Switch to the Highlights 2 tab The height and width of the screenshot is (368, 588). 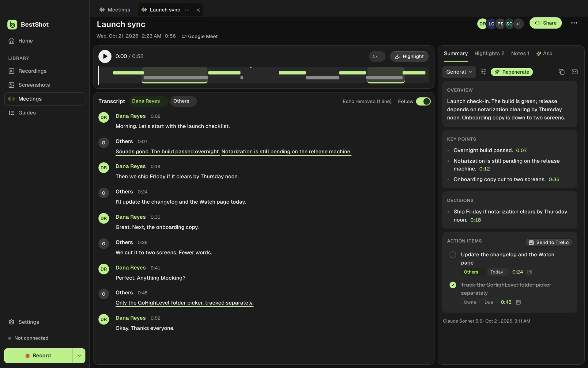tap(489, 54)
